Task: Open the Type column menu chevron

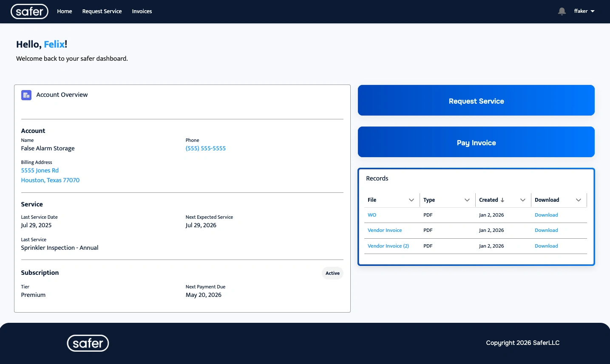Action: pos(467,200)
